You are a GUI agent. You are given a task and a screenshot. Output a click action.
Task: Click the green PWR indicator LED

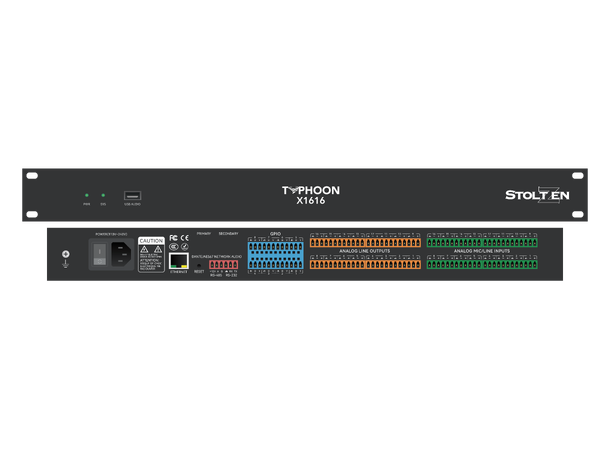tap(87, 196)
